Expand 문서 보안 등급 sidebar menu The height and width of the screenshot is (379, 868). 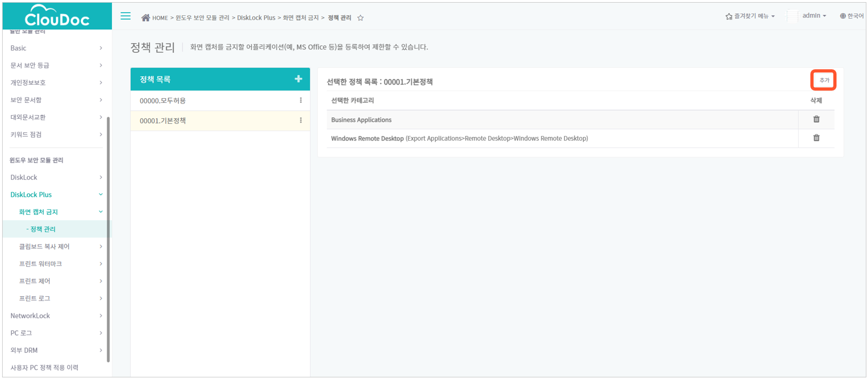(x=56, y=65)
